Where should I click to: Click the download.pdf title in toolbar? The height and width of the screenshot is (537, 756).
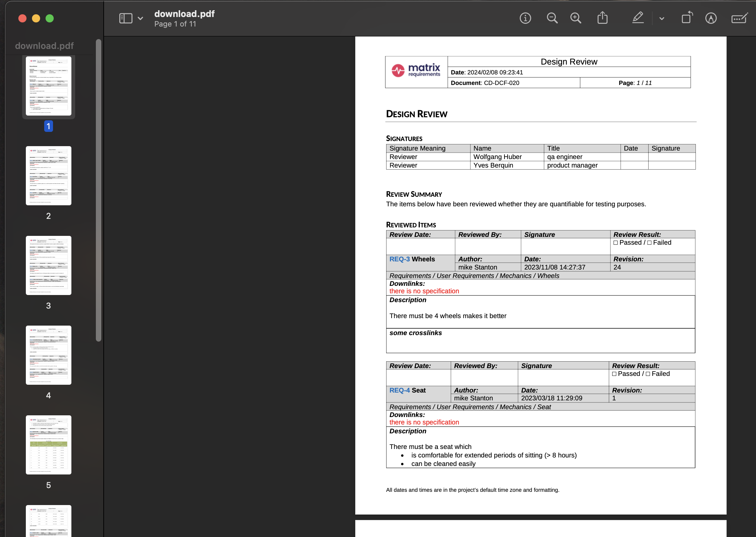tap(184, 14)
